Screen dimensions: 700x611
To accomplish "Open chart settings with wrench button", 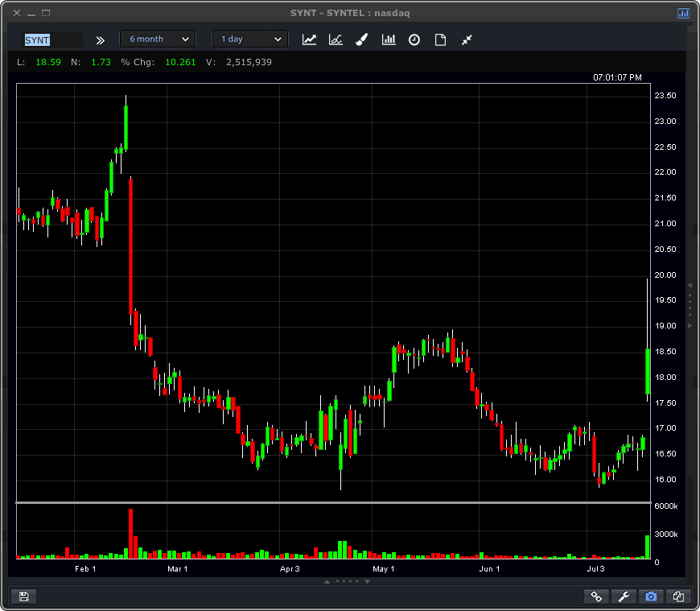I will click(624, 597).
